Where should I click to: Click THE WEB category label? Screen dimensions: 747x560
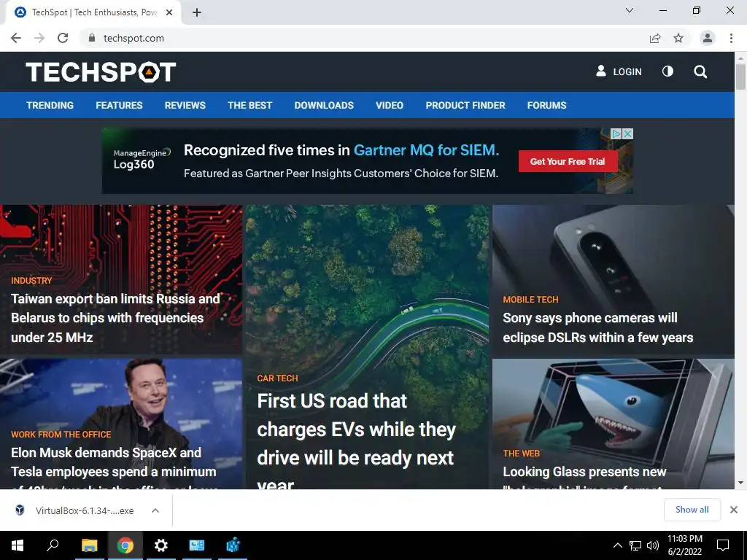(x=521, y=454)
